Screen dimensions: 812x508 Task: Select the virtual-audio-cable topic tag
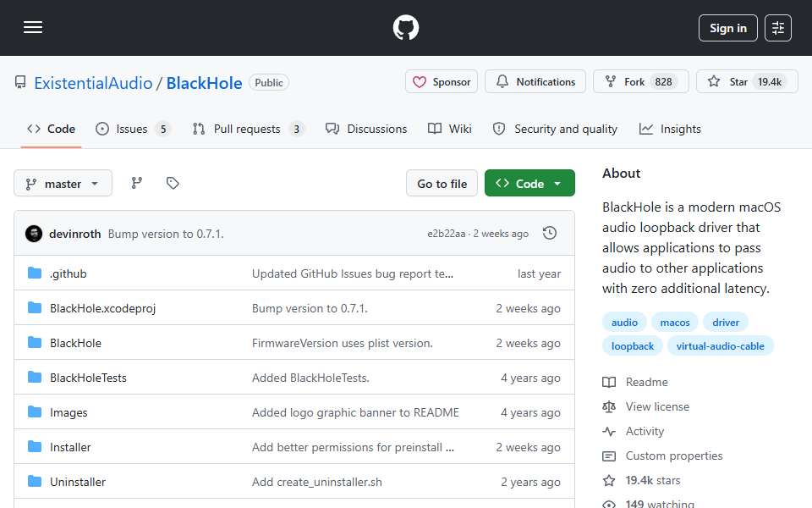coord(720,346)
